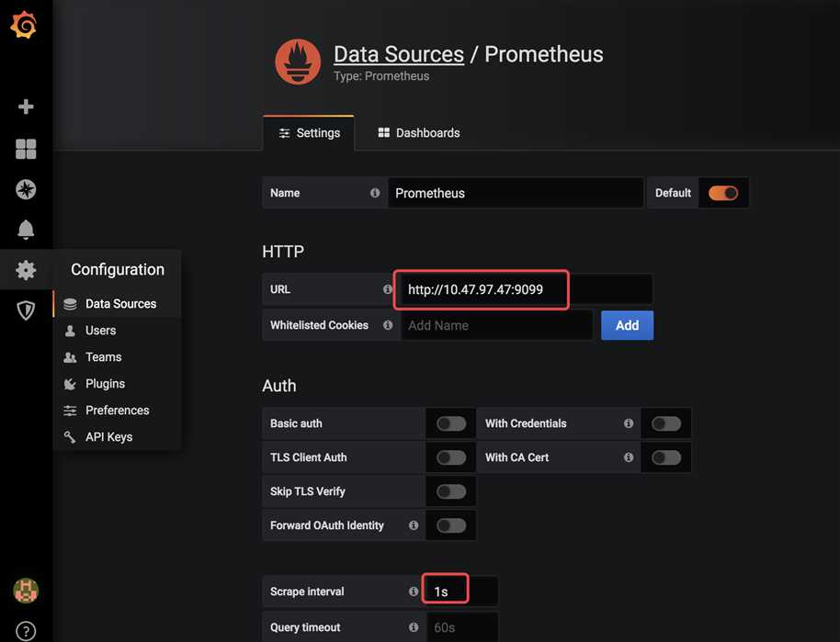This screenshot has width=840, height=642.
Task: Open the Grafana home logo
Action: coord(24,25)
